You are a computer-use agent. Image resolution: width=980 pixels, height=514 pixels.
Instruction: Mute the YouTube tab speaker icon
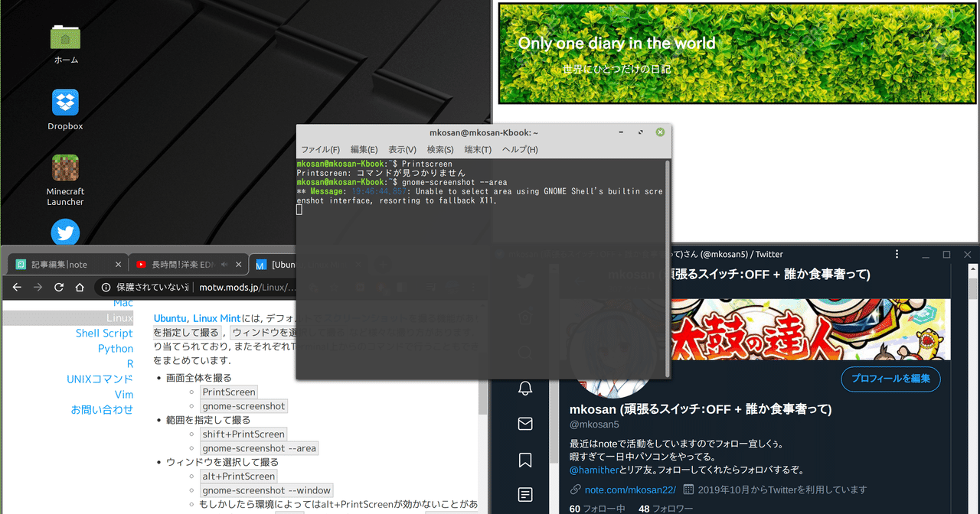coord(224,265)
